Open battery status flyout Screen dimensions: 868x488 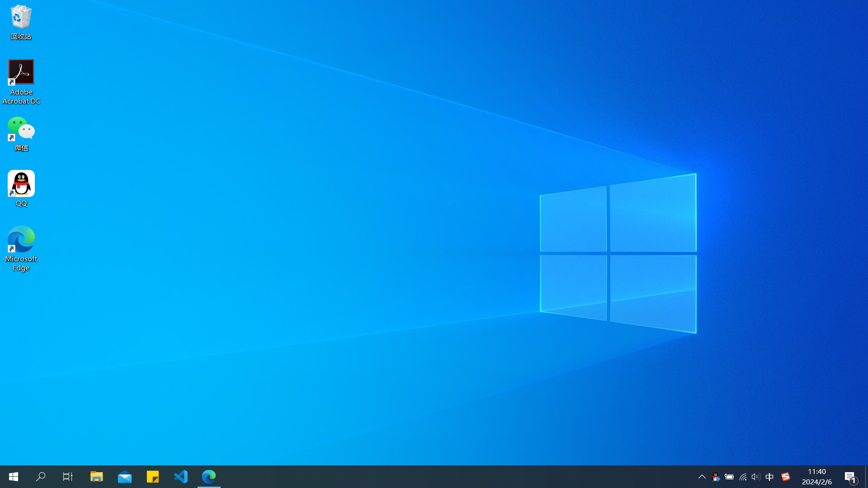[x=729, y=477]
